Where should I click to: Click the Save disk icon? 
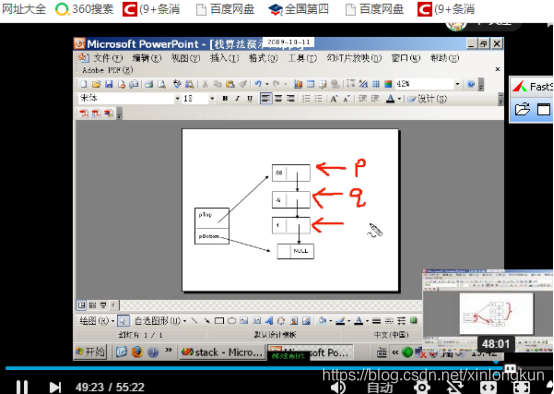coord(109,84)
